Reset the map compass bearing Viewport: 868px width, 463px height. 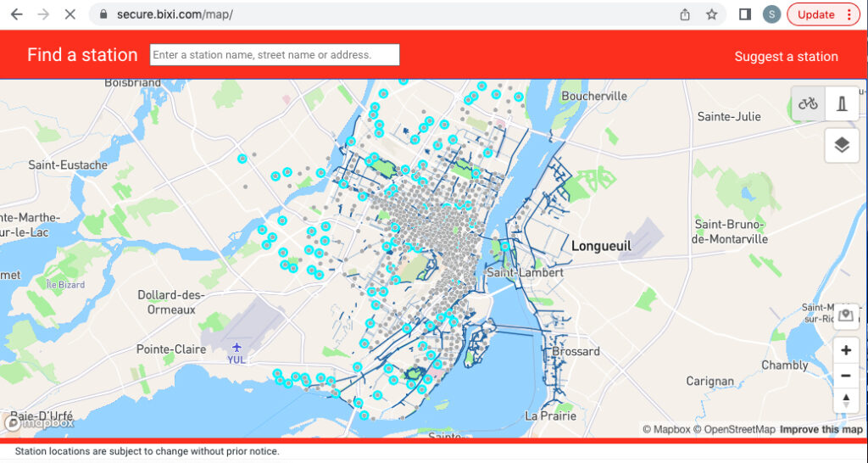click(846, 400)
